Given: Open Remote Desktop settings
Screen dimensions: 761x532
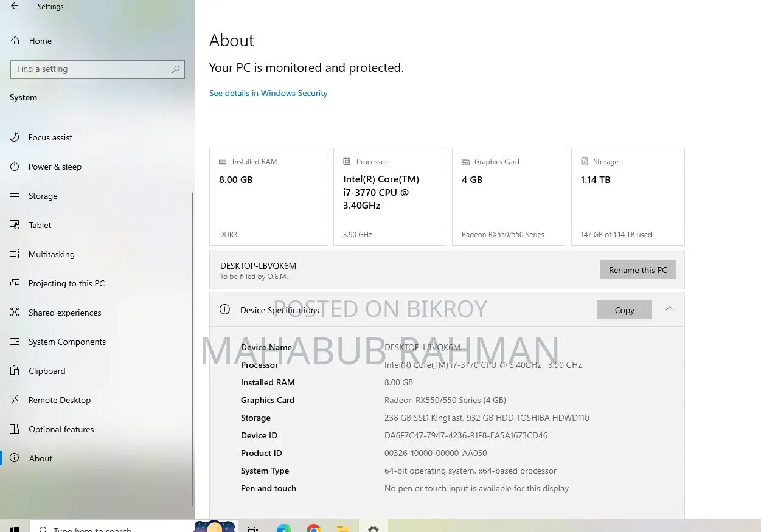Looking at the screenshot, I should [x=60, y=400].
